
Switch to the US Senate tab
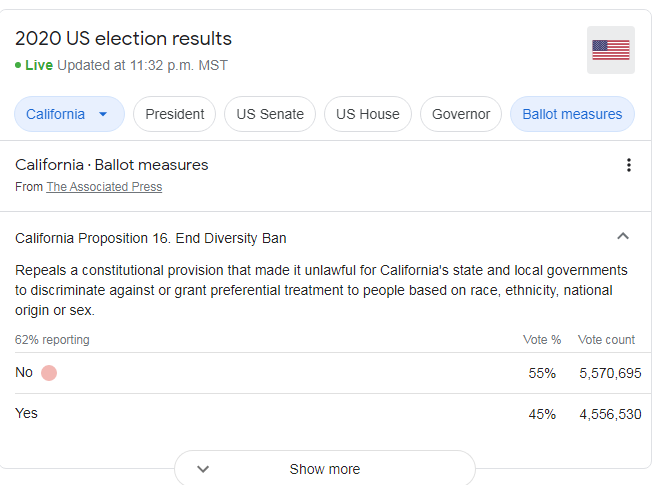coord(270,114)
